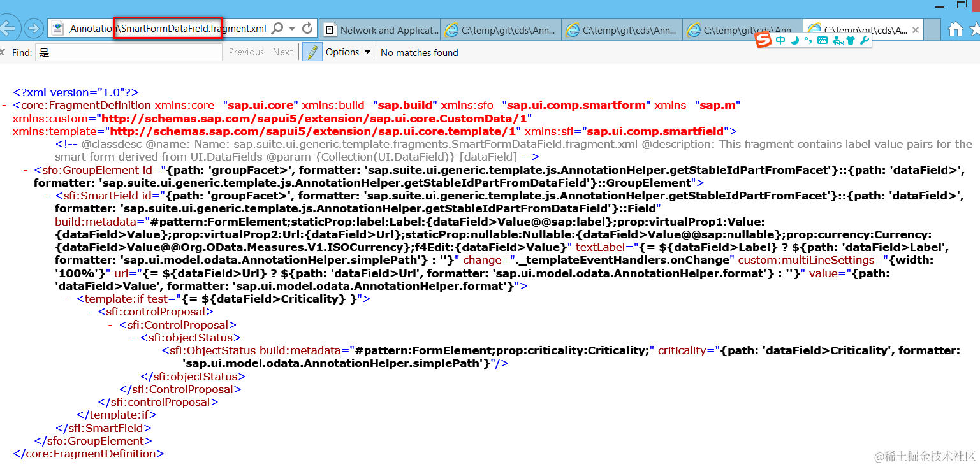Image resolution: width=980 pixels, height=467 pixels.
Task: Open a new tab with the blank tab button
Action: click(x=932, y=29)
